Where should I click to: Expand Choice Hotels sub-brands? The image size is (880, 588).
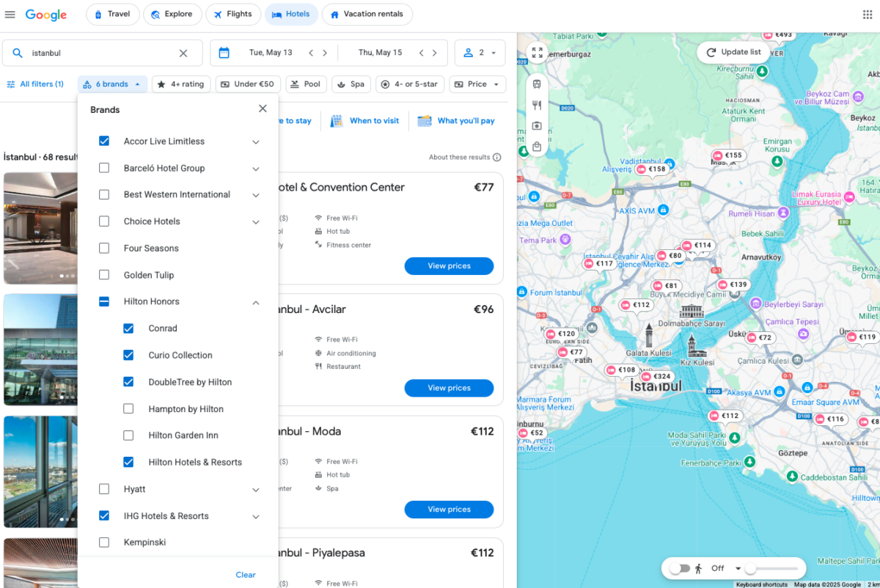click(256, 222)
